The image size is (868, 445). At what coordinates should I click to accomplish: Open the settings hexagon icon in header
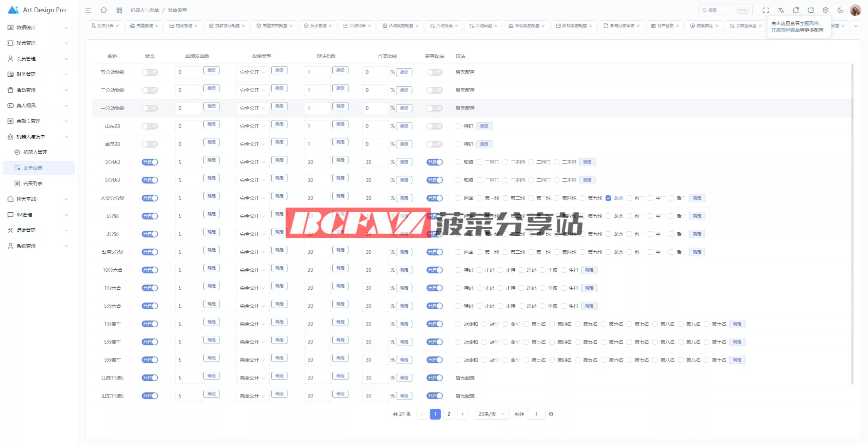(x=826, y=10)
